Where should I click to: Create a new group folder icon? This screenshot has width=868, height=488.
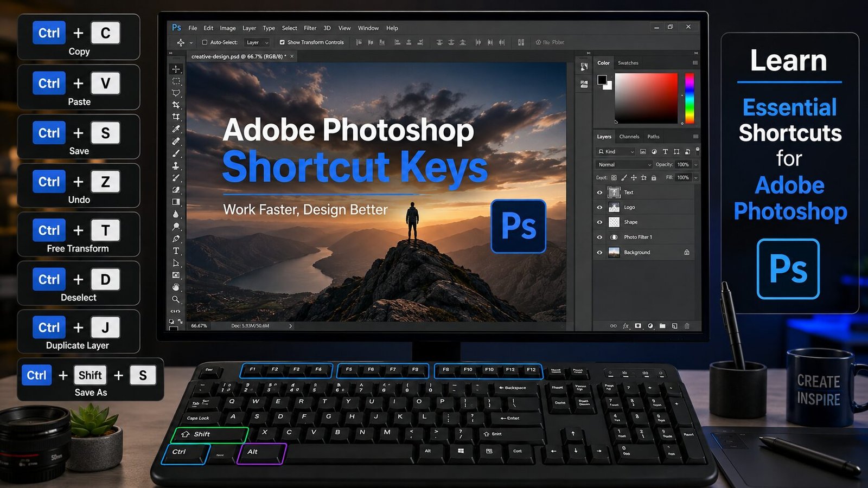662,326
